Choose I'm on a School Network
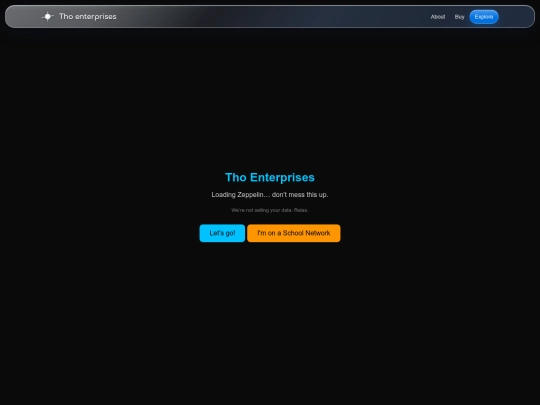The image size is (540, 405). (294, 233)
